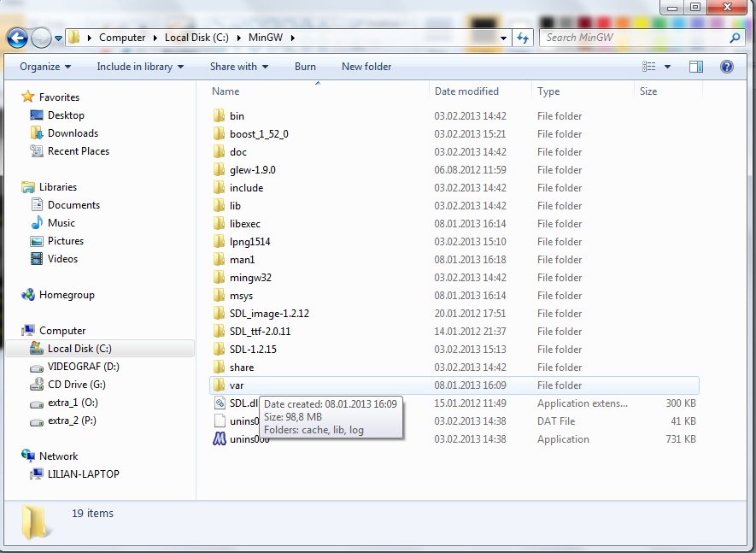Viewport: 756px width, 553px height.
Task: Open the boost_1_52_0 folder icon
Action: tap(220, 134)
